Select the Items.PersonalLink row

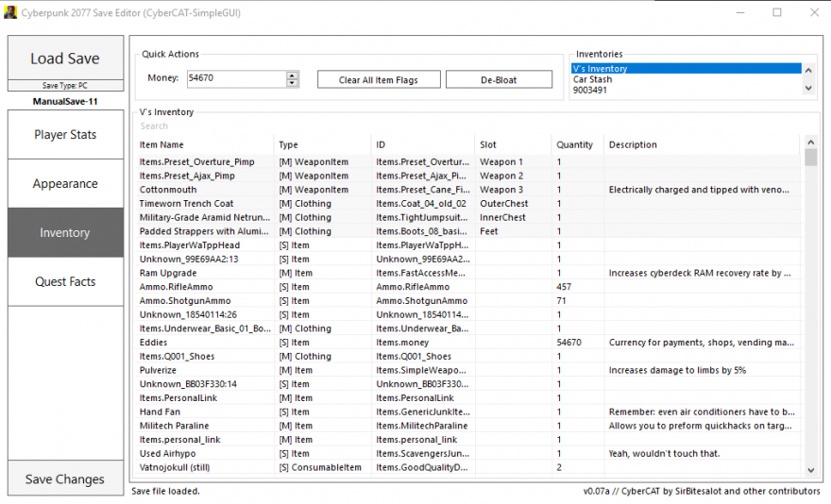pos(469,398)
